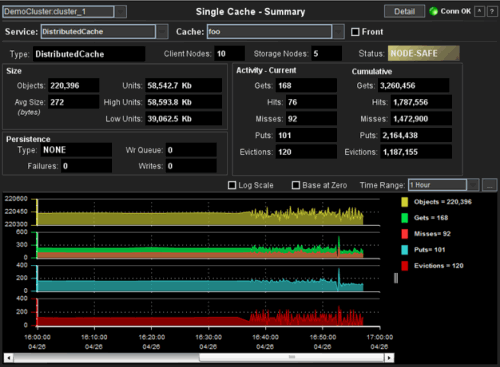Open the Detail view
The image size is (500, 367).
pos(404,11)
